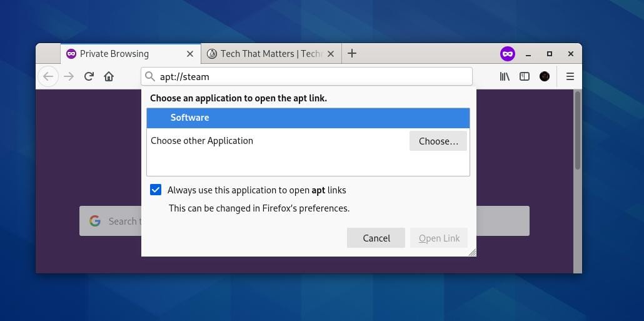Select Software in the application list
644x321 pixels.
click(308, 118)
